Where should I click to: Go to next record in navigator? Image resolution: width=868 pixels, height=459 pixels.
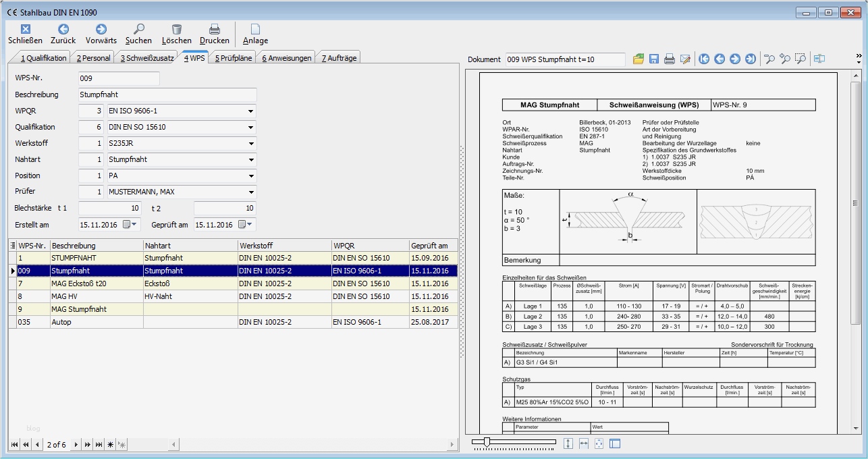76,445
